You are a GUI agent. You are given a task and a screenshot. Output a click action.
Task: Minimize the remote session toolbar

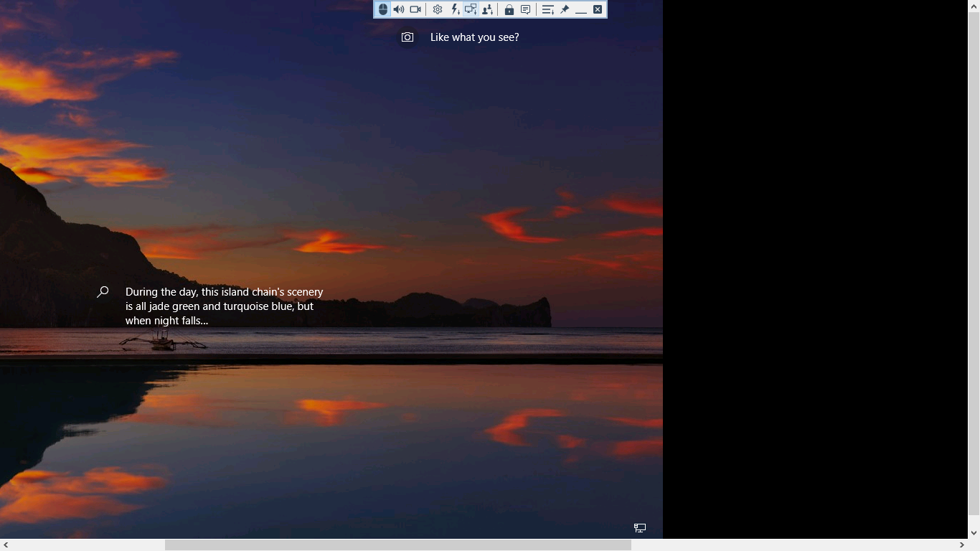tap(581, 9)
